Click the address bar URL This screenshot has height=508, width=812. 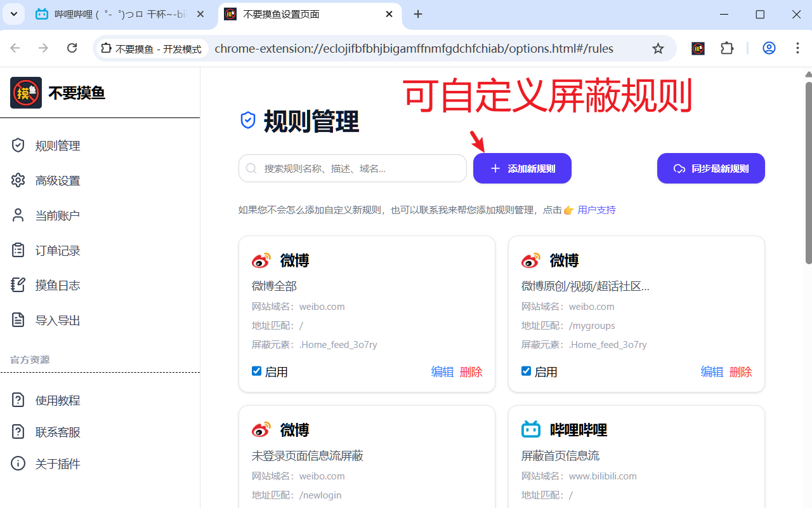point(414,48)
